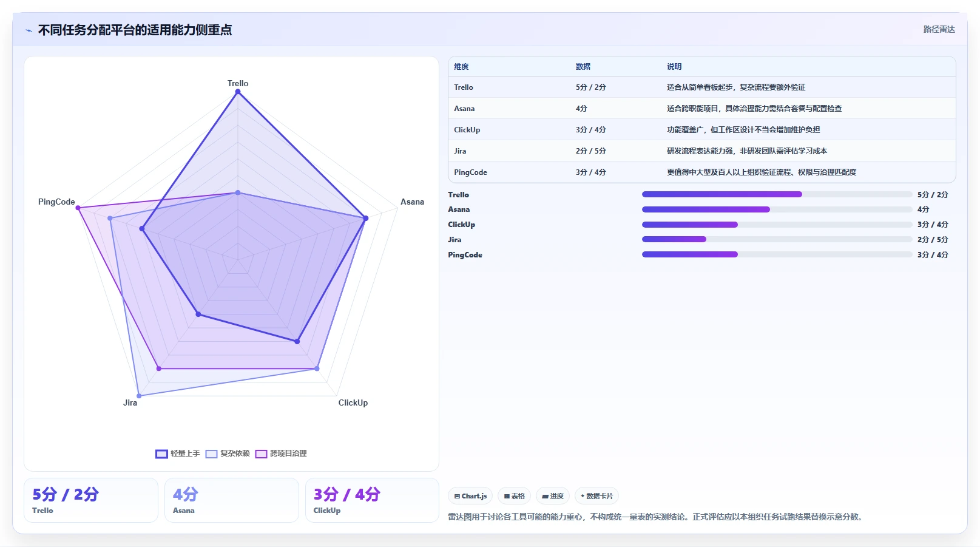Click the Jira progress bar

click(777, 239)
